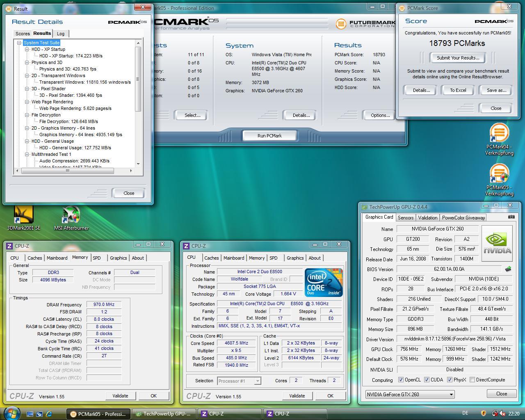Open Mainboard tab in CPU-Z processor window
The height and width of the screenshot is (420, 525).
pyautogui.click(x=234, y=258)
